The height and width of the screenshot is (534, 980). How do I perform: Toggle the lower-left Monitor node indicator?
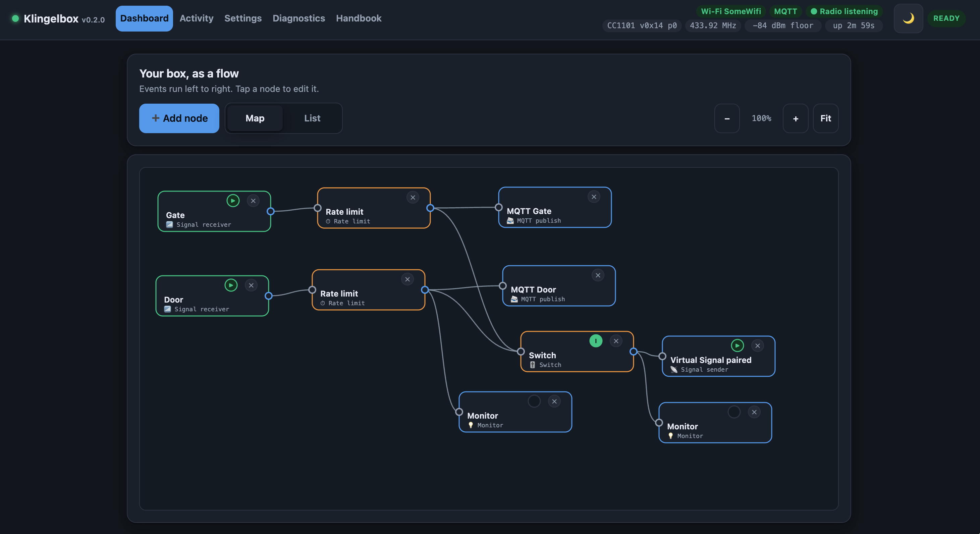pos(534,401)
